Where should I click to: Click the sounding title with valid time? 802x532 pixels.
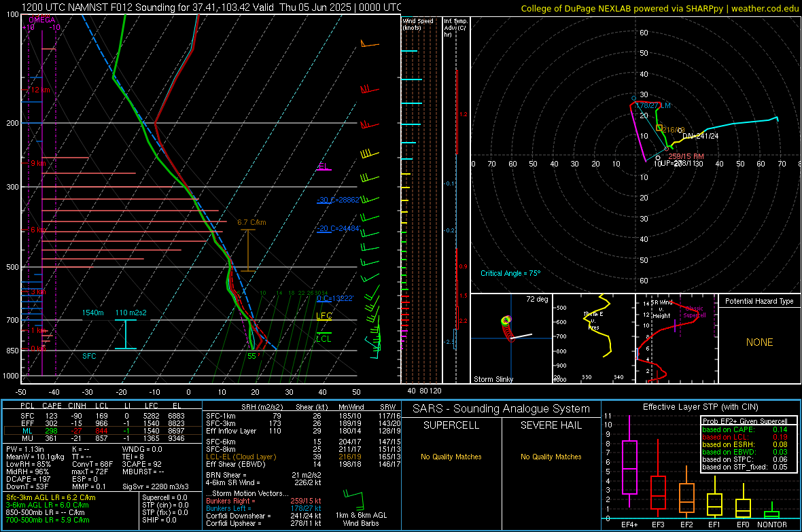(211, 7)
